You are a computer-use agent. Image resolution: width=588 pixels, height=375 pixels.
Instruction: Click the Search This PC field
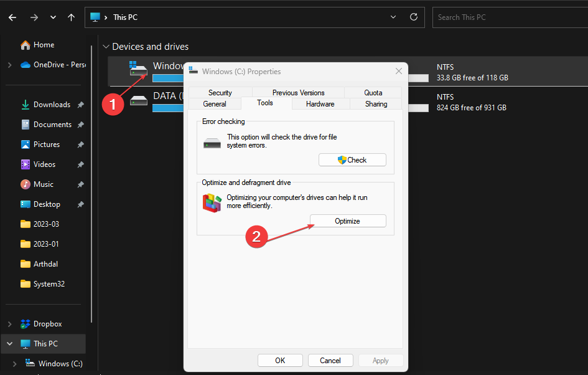pyautogui.click(x=510, y=17)
